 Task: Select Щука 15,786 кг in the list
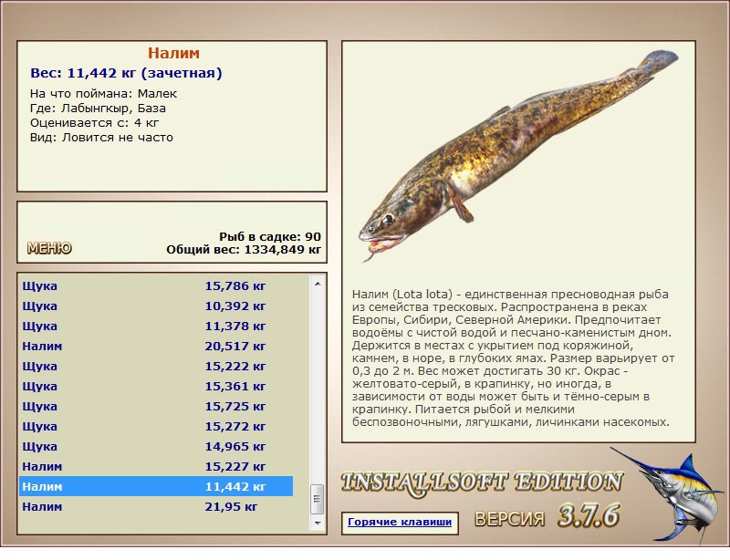click(155, 285)
